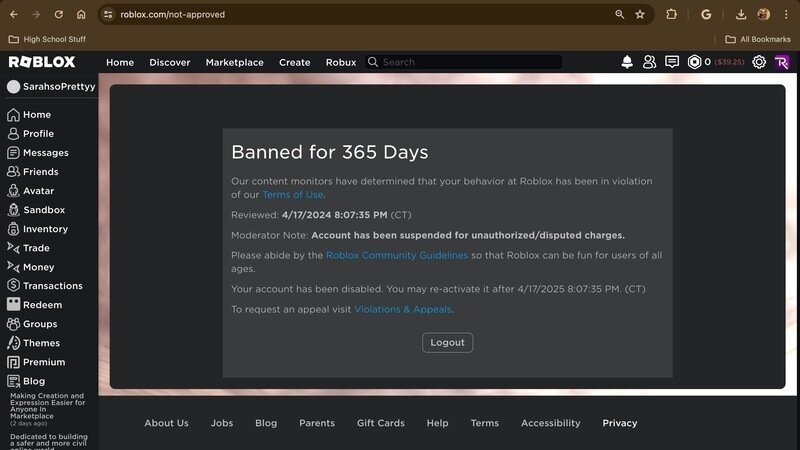Viewport: 800px width, 450px height.
Task: Click the ($39.25) Robux value text
Action: tap(730, 62)
